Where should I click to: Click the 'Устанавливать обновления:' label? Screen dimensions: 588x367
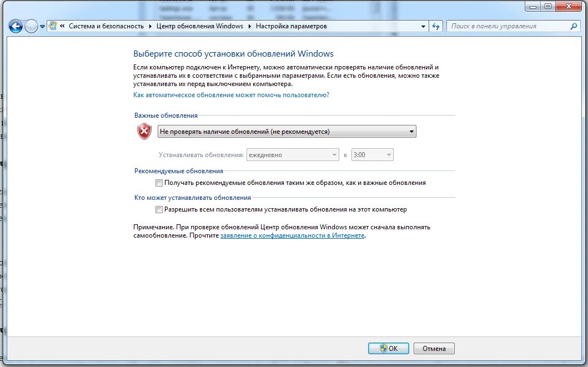[201, 155]
